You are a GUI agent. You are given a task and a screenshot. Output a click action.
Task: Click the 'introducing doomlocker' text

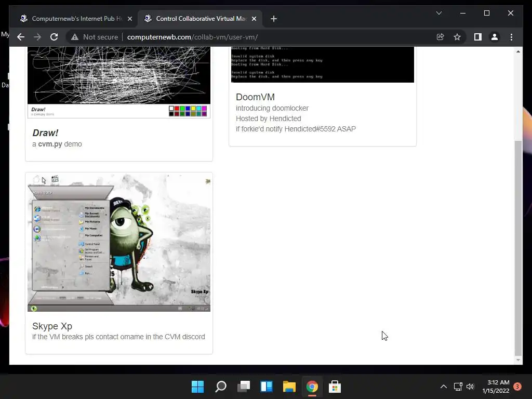[x=272, y=108]
